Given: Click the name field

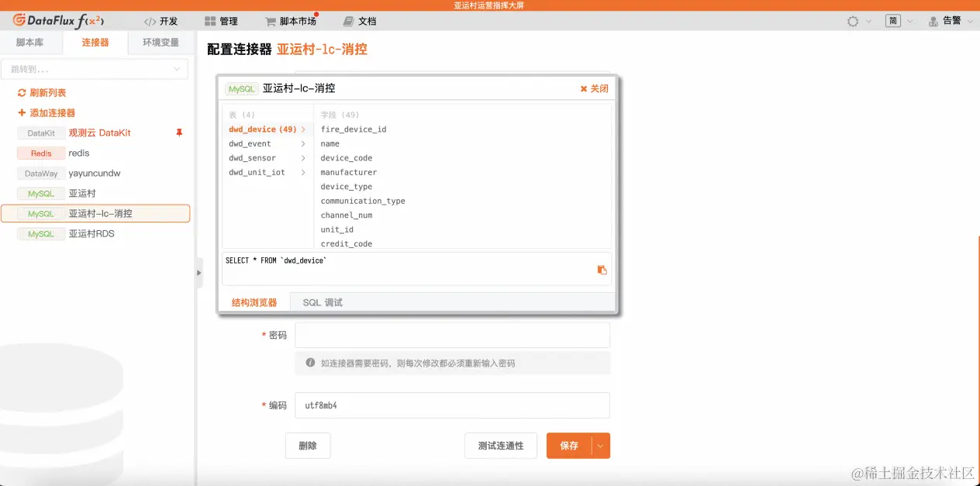Looking at the screenshot, I should (330, 143).
